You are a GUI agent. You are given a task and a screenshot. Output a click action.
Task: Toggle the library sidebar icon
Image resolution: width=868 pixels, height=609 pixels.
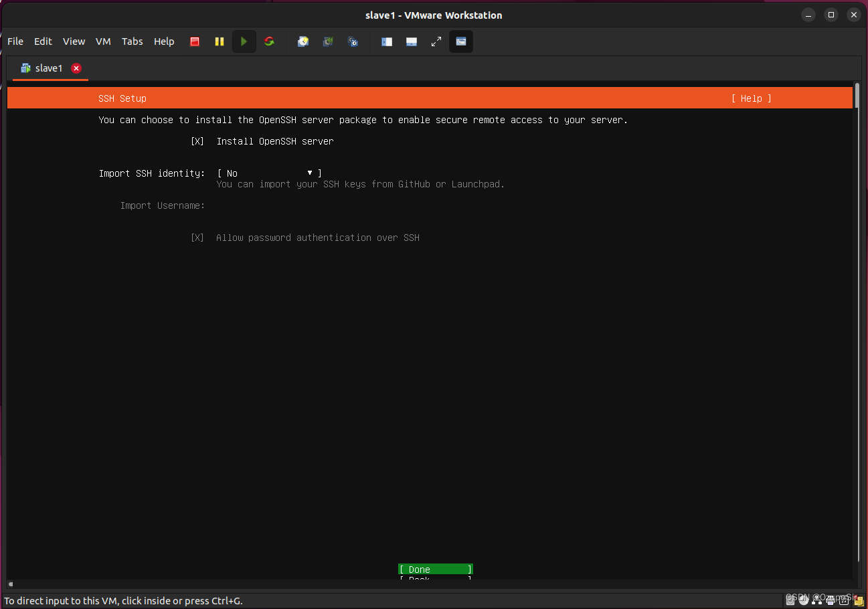[x=387, y=41]
